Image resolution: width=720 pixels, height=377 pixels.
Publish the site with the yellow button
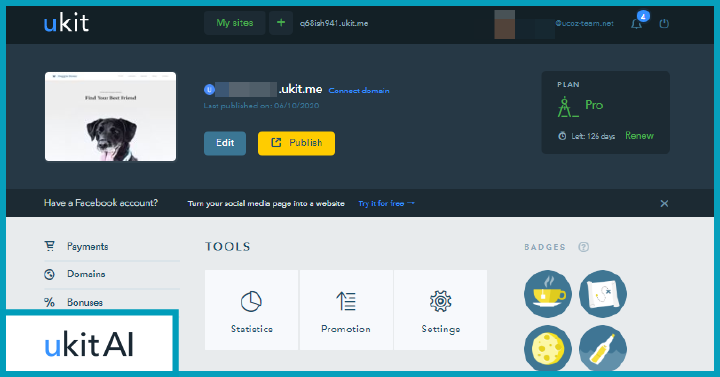[296, 143]
